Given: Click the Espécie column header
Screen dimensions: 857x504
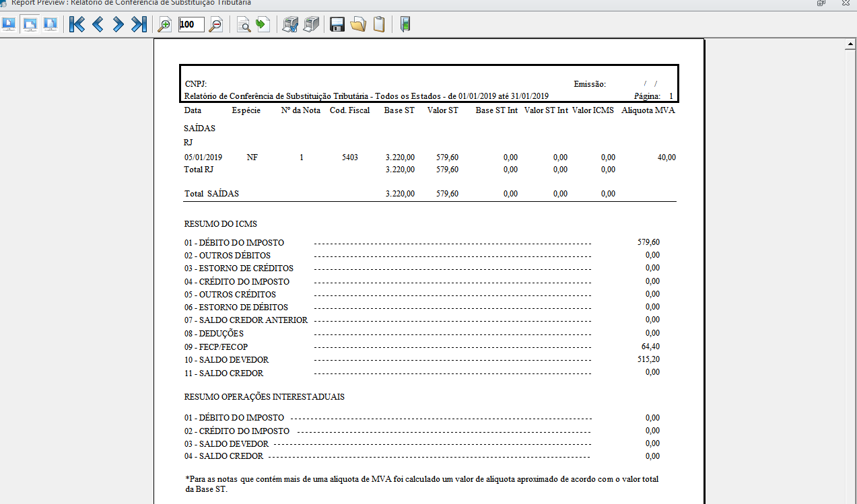Looking at the screenshot, I should point(246,110).
